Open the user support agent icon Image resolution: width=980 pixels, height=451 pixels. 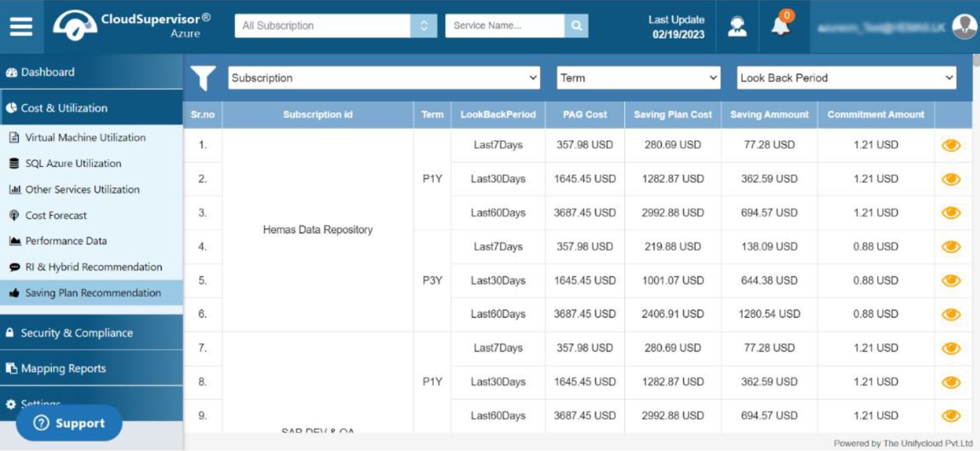click(x=737, y=26)
